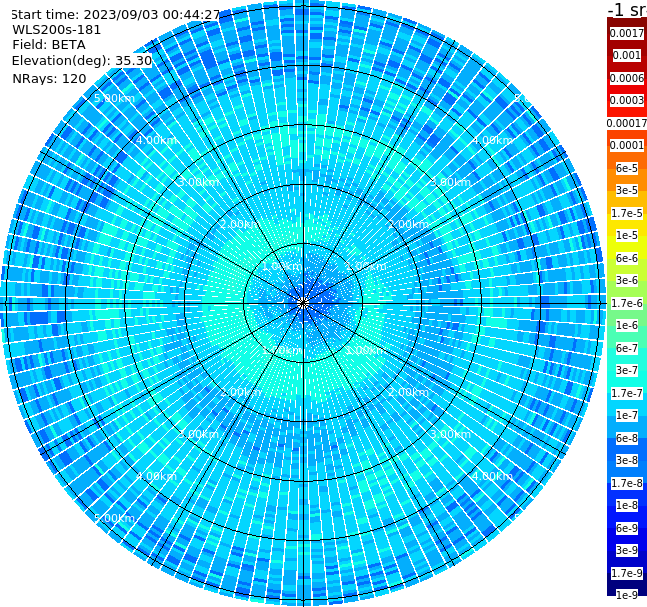Click the lower-left 5.00km range ring label

point(114,518)
